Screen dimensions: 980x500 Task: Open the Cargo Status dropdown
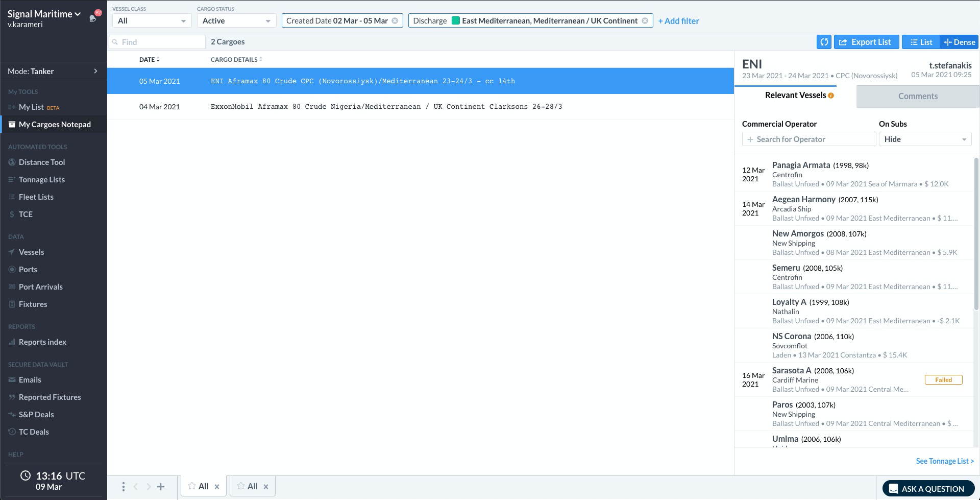pos(236,21)
